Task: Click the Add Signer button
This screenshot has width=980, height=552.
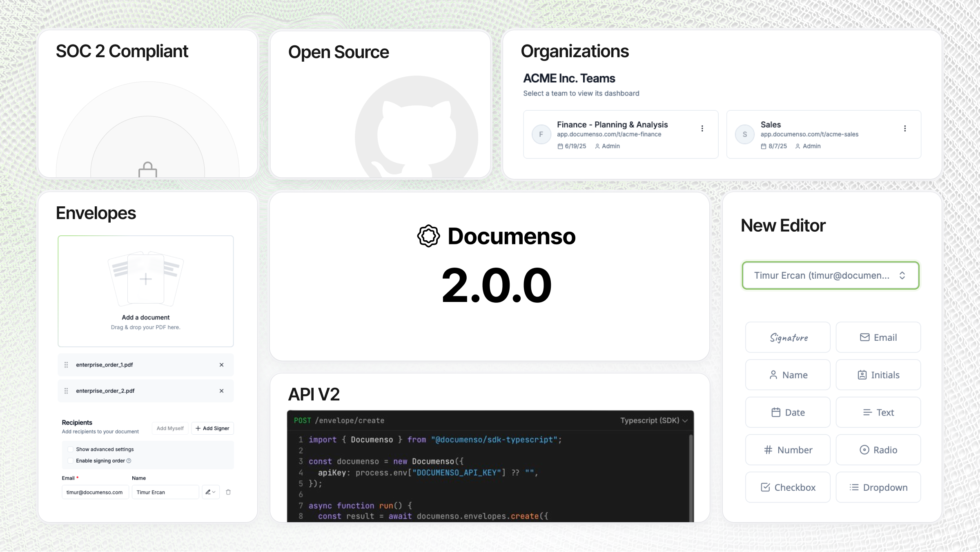Action: (x=212, y=428)
